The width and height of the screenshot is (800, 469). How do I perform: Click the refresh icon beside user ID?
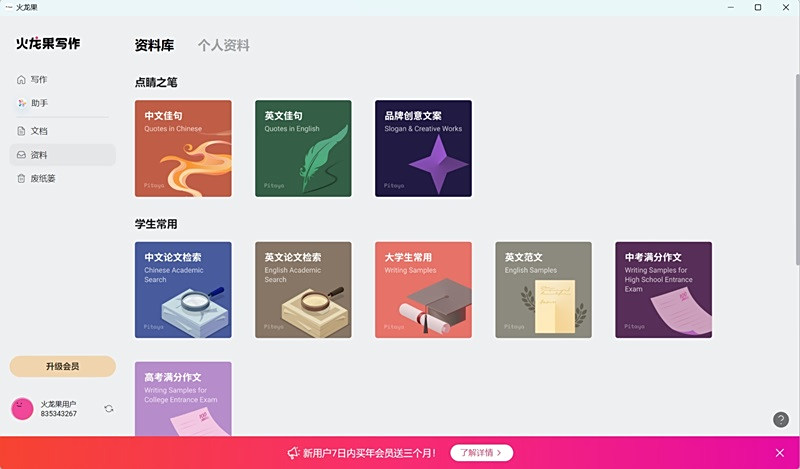(109, 408)
